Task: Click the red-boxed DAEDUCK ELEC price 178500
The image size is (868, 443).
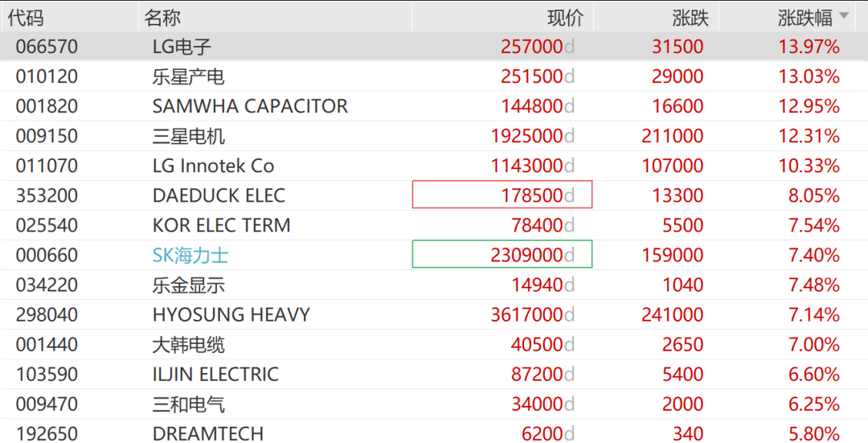Action: tap(502, 195)
